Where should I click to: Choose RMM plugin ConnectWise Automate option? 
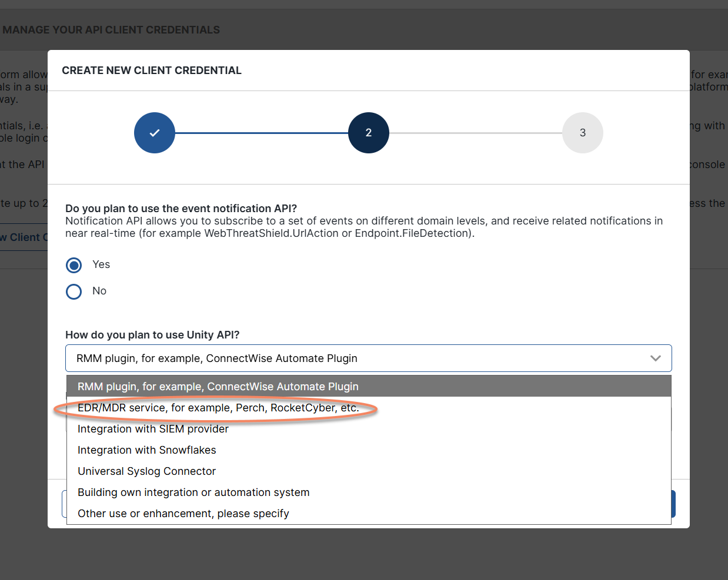coord(369,387)
